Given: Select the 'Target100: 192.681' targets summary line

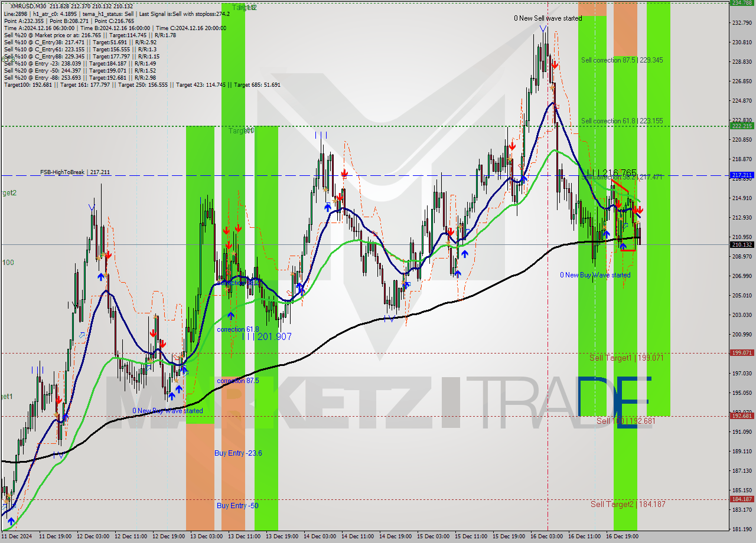Looking at the screenshot, I should [x=142, y=84].
